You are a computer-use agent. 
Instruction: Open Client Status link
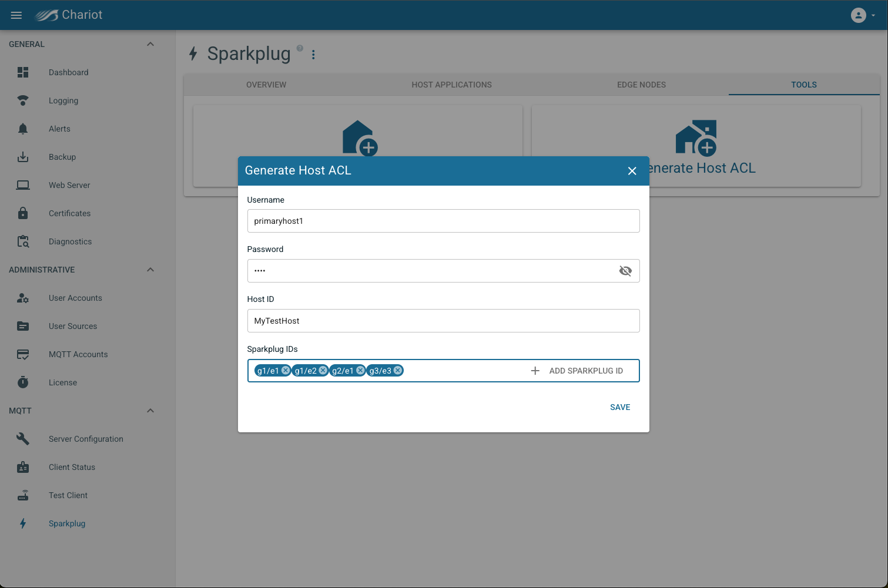[72, 467]
